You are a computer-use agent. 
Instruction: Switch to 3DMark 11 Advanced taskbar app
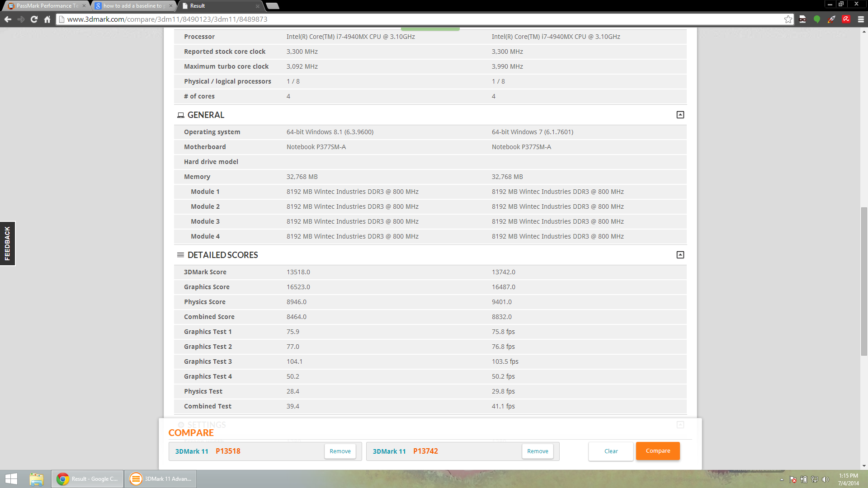tap(160, 479)
